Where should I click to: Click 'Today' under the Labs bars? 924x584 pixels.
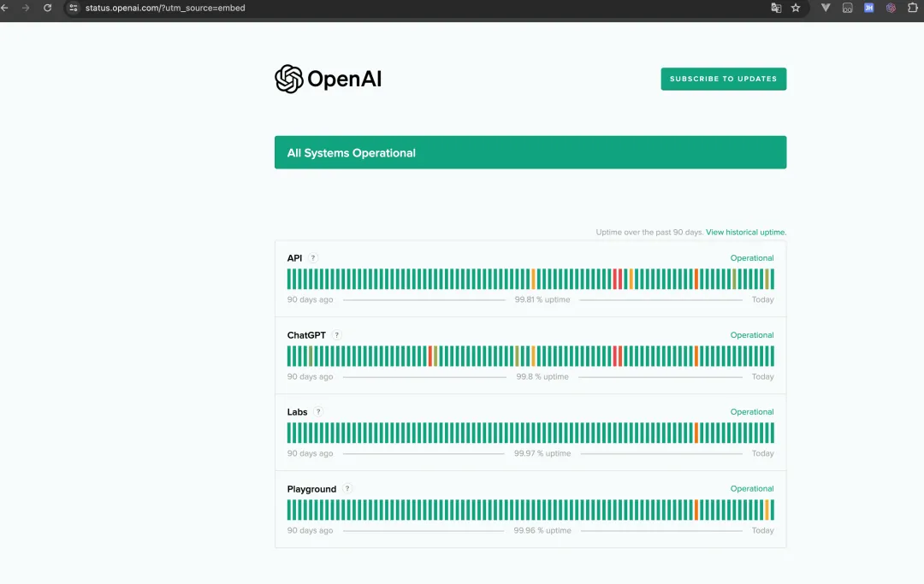tap(762, 453)
